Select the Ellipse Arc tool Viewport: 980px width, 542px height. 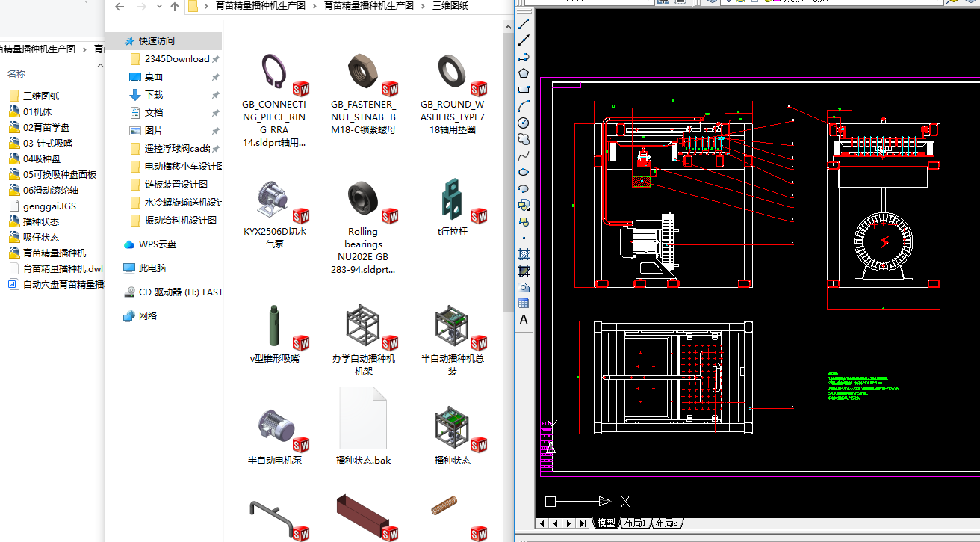pyautogui.click(x=524, y=188)
